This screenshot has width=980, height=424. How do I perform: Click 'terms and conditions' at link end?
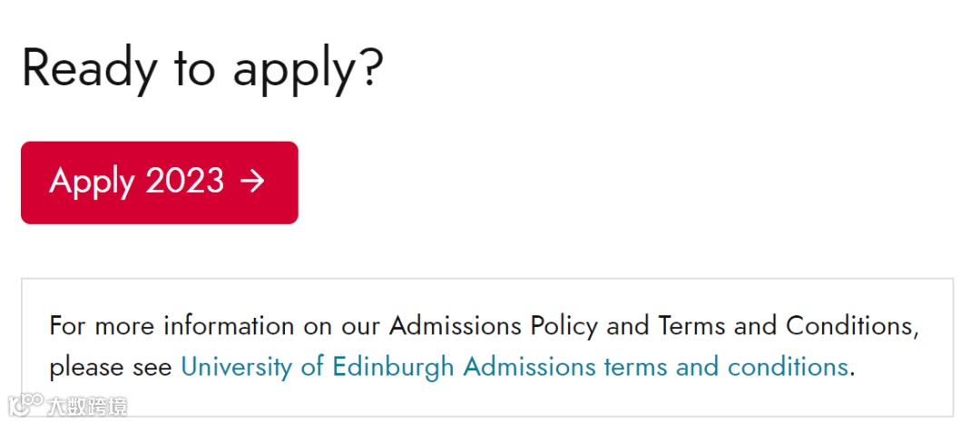pos(725,367)
